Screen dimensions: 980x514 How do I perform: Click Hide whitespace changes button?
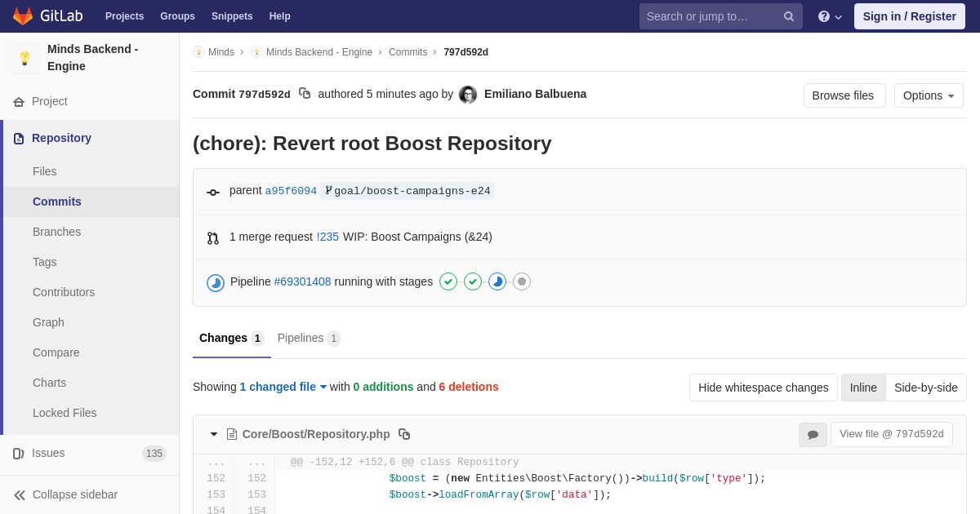pyautogui.click(x=764, y=388)
